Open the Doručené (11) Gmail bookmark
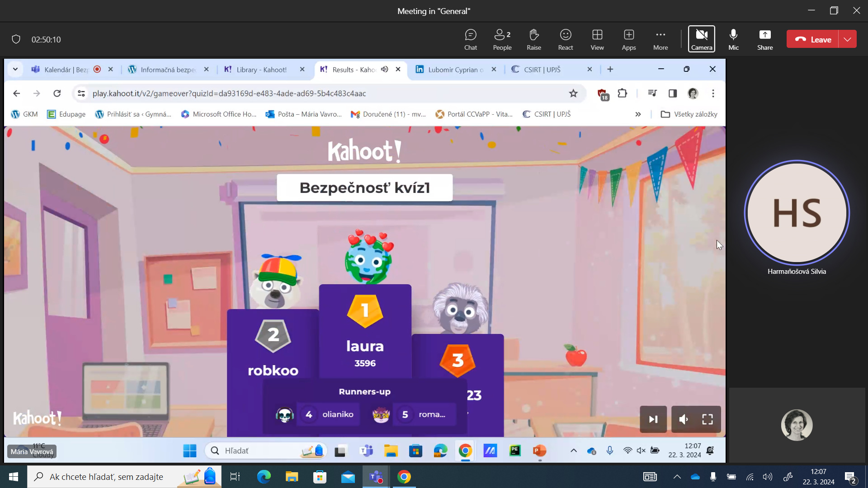Screen dimensions: 868x488 click(x=388, y=114)
